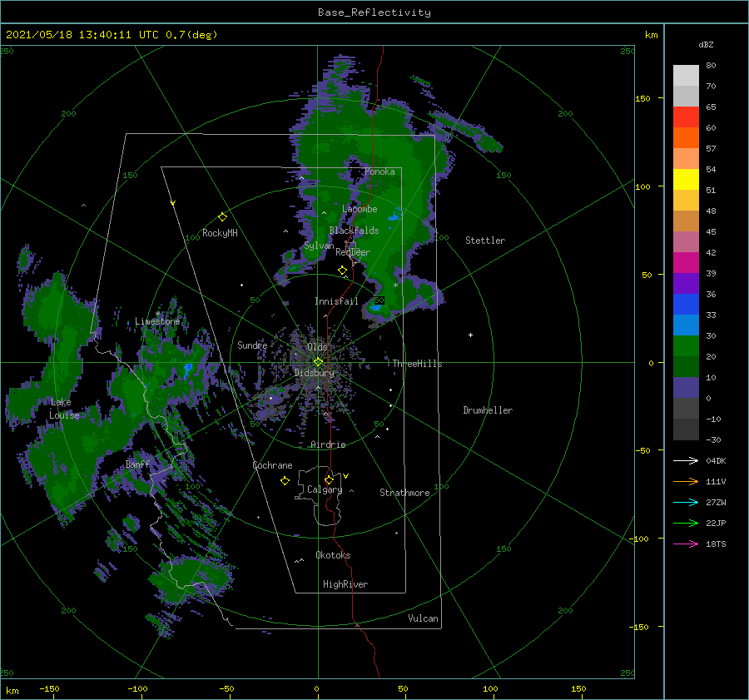Select the green 22JP arrow legend icon
749x700 pixels.
pyautogui.click(x=686, y=524)
